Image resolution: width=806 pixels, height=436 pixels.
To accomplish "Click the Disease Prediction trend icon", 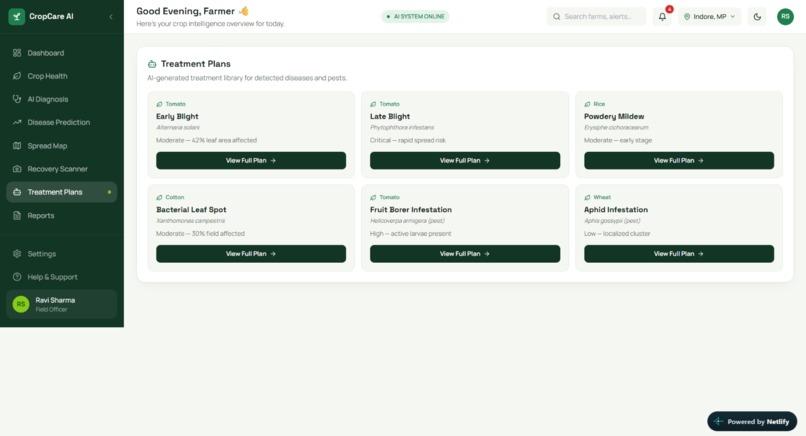I will 17,122.
